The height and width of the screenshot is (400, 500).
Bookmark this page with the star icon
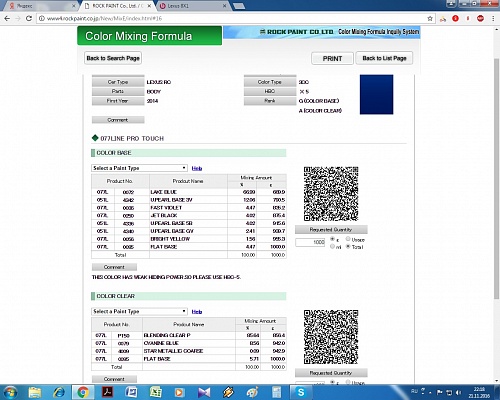point(430,19)
